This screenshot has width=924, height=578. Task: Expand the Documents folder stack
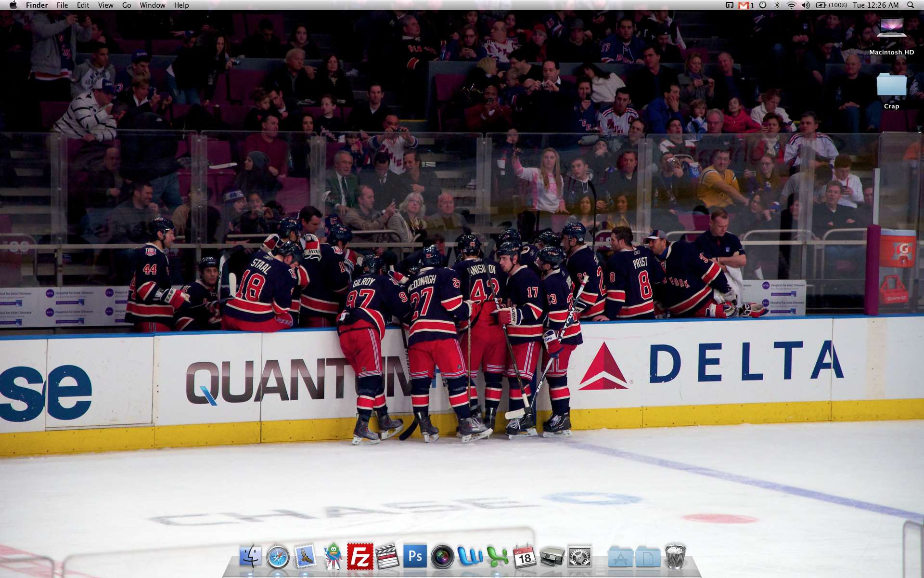648,557
